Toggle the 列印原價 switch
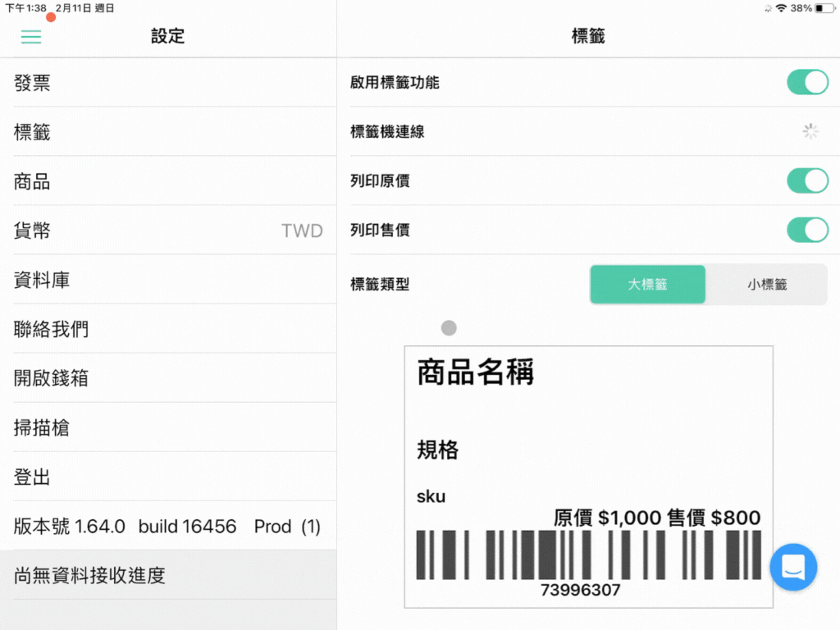The image size is (840, 630). 807,180
